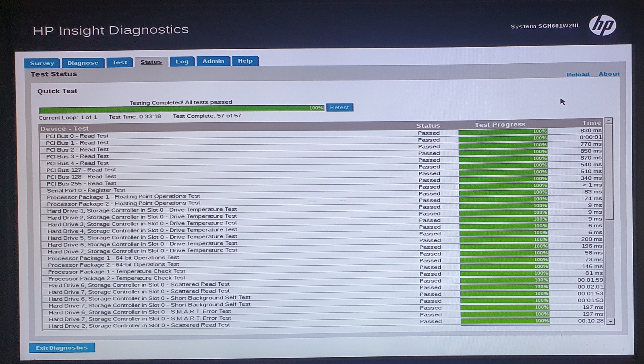Image resolution: width=644 pixels, height=364 pixels.
Task: Open the About link
Action: click(x=609, y=74)
